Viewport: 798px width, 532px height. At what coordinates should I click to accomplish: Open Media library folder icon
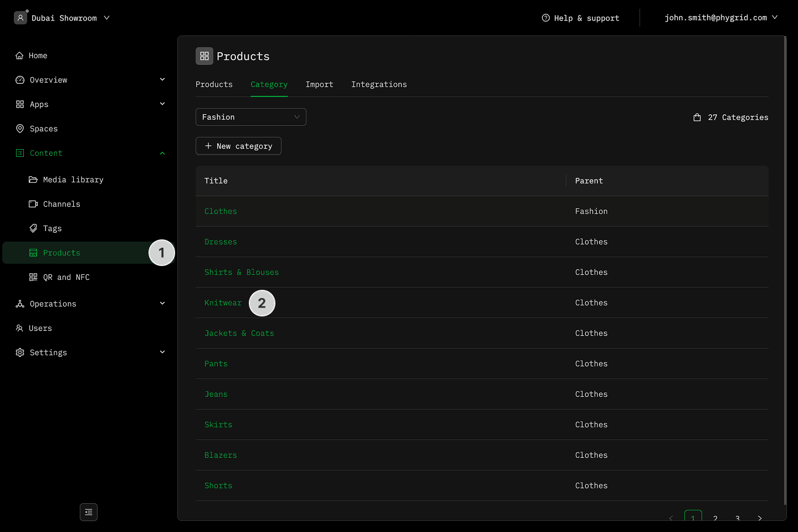(x=33, y=180)
